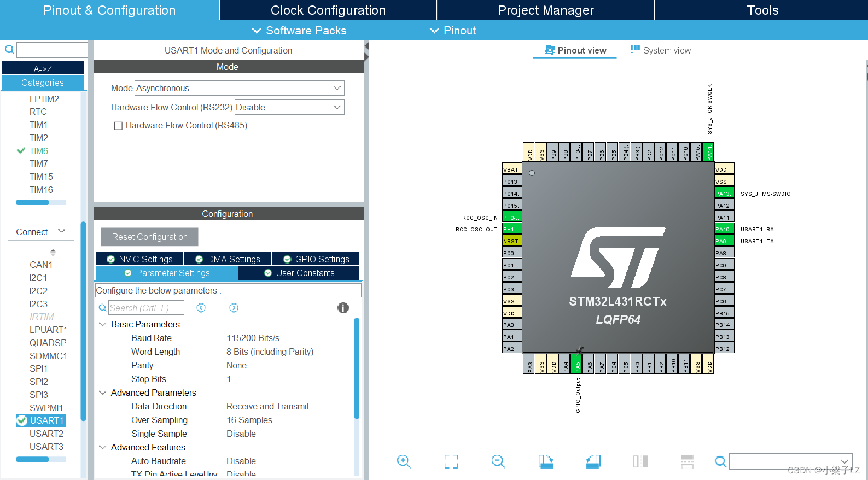Open NVIC Settings tab
Image resolution: width=868 pixels, height=480 pixels.
pyautogui.click(x=139, y=259)
